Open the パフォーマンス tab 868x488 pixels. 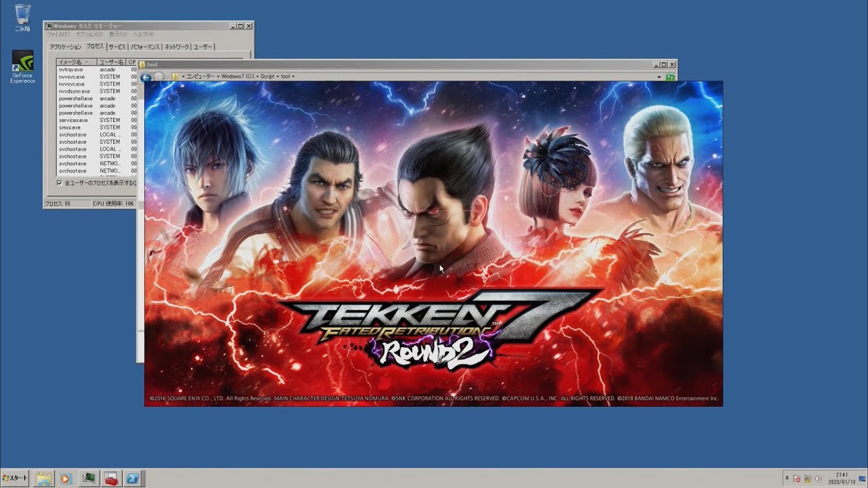tap(145, 47)
